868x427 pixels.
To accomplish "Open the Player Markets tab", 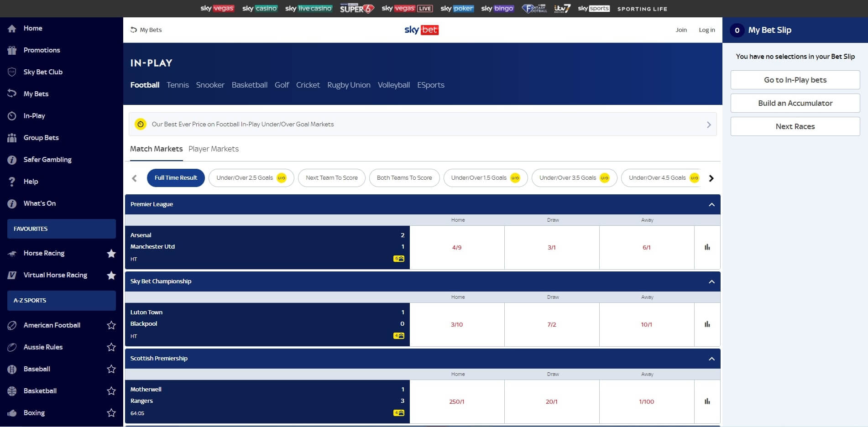I will click(214, 149).
